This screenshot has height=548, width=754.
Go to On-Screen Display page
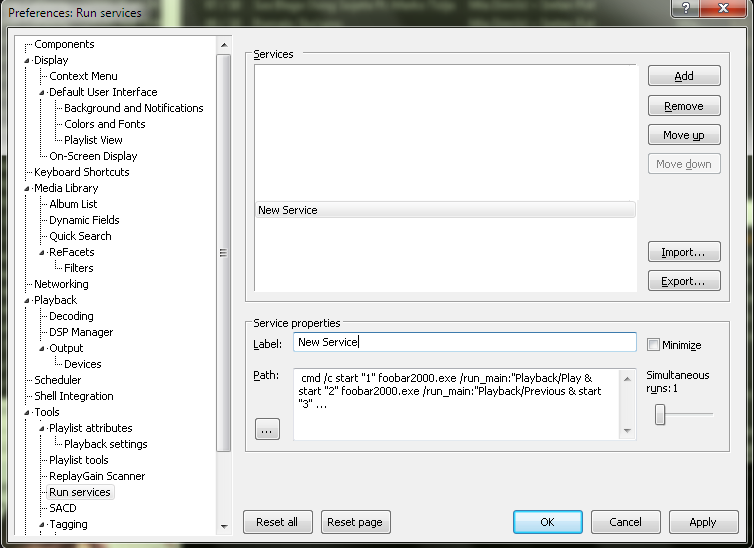pos(93,156)
